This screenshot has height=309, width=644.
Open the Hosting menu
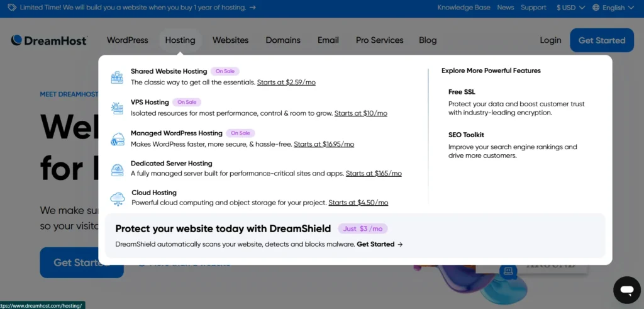tap(180, 40)
